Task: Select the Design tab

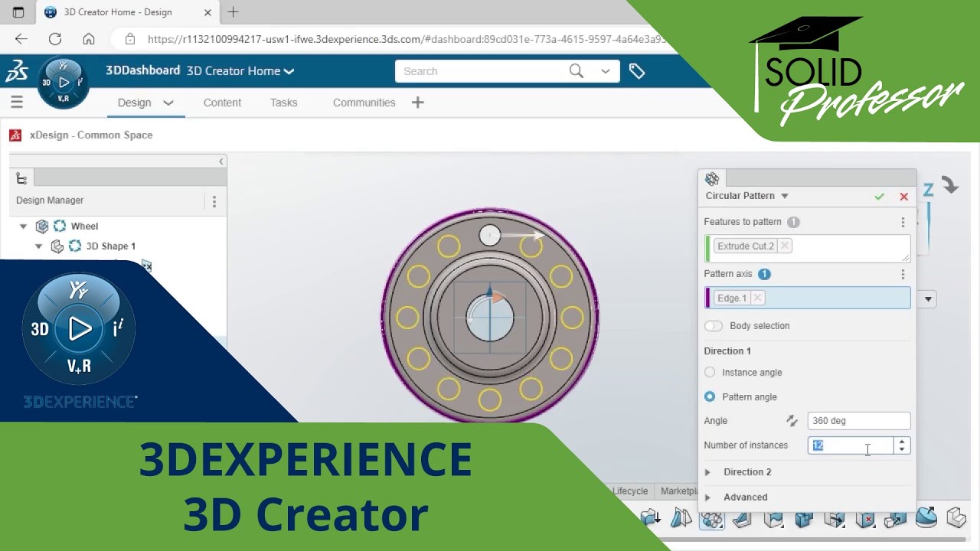Action: click(x=134, y=103)
